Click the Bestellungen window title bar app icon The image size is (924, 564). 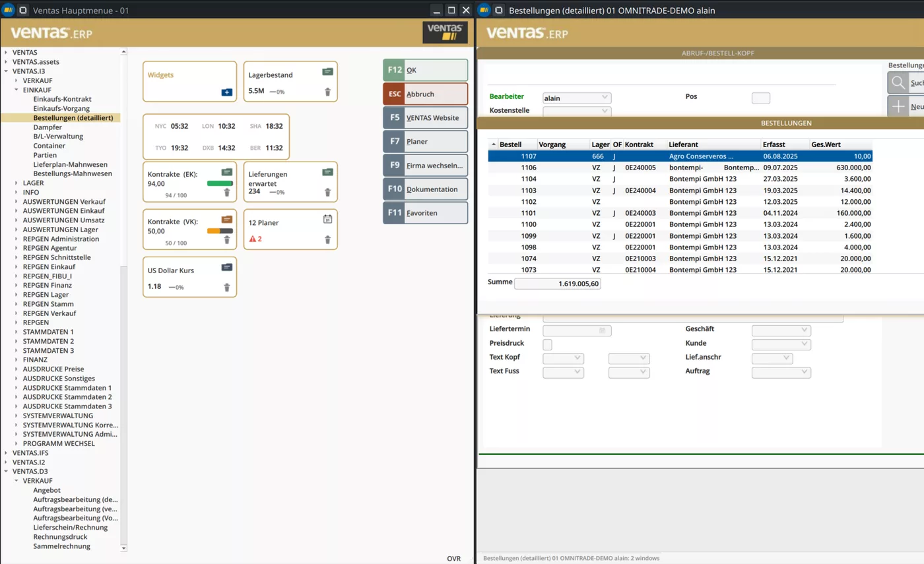pos(484,10)
